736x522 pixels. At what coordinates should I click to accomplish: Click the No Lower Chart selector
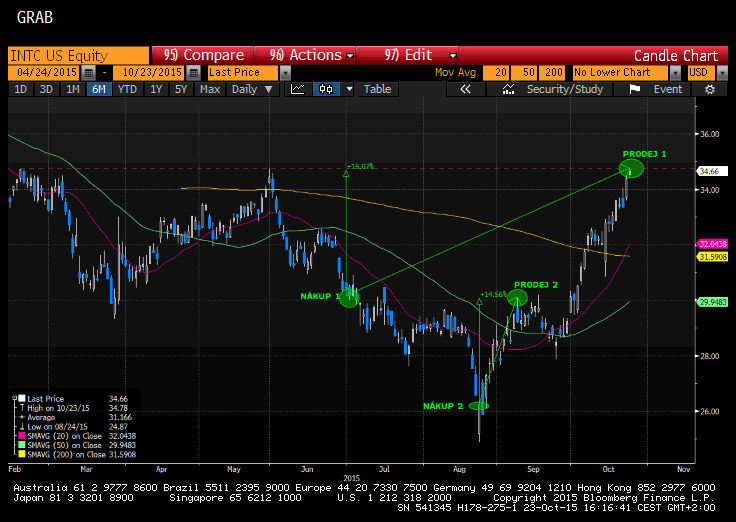click(x=621, y=73)
